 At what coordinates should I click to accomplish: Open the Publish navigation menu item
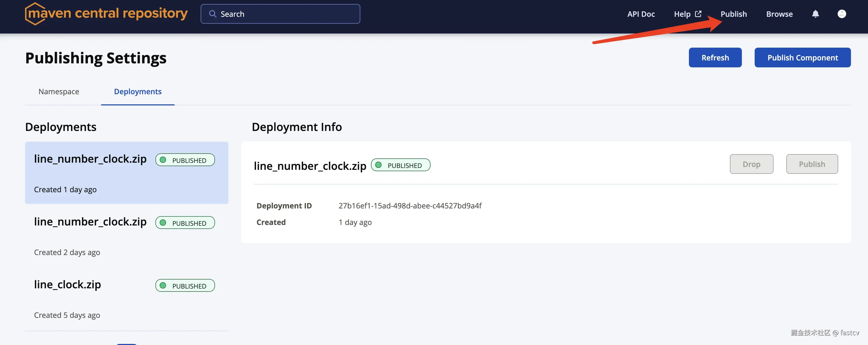(734, 14)
